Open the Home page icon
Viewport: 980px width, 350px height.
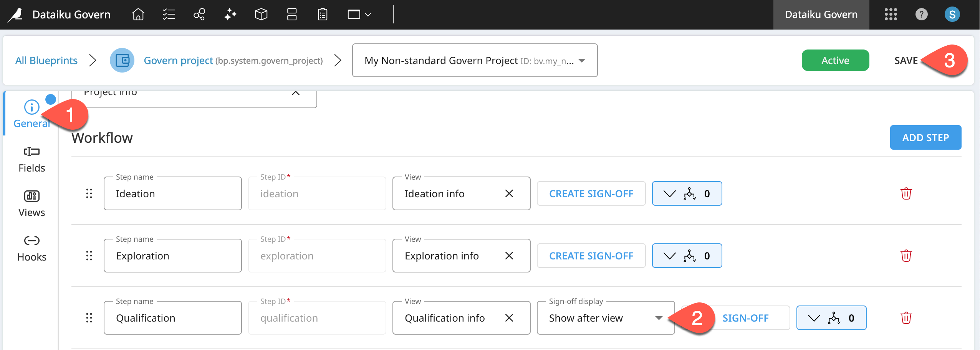click(138, 15)
